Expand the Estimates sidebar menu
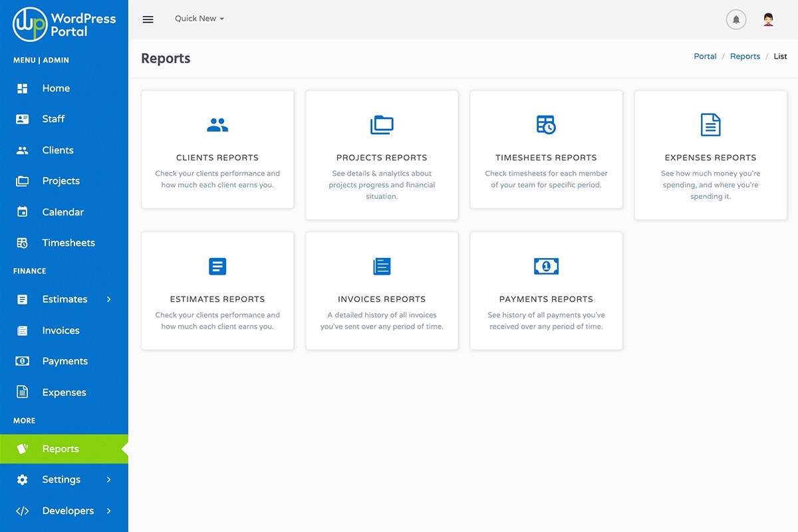This screenshot has height=532, width=798. [65, 299]
